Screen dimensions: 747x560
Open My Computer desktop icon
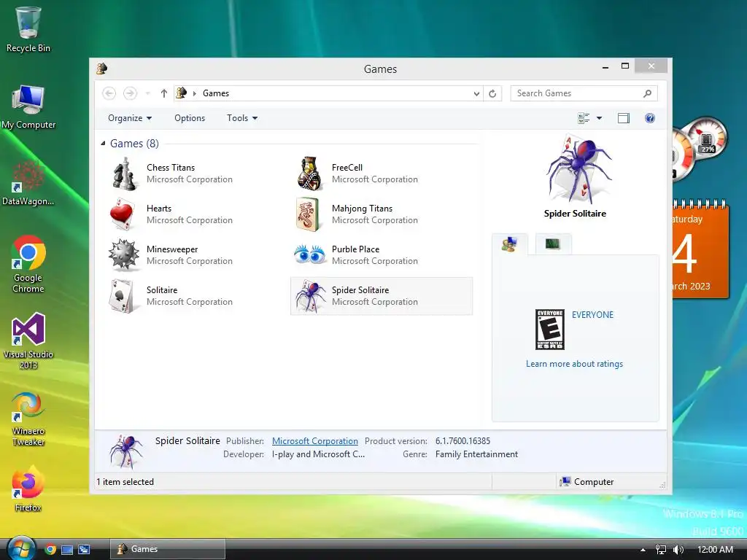(28, 107)
